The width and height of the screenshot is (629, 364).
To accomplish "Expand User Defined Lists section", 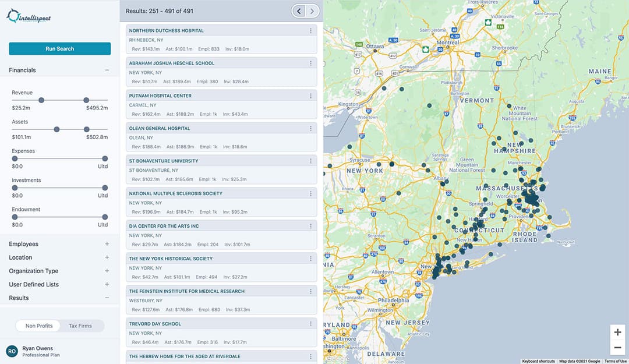I will click(x=107, y=284).
